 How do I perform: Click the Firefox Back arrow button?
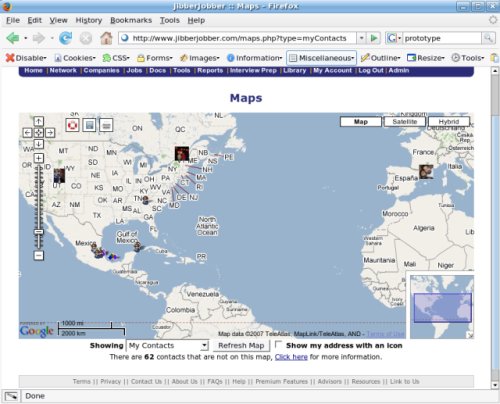tap(13, 38)
